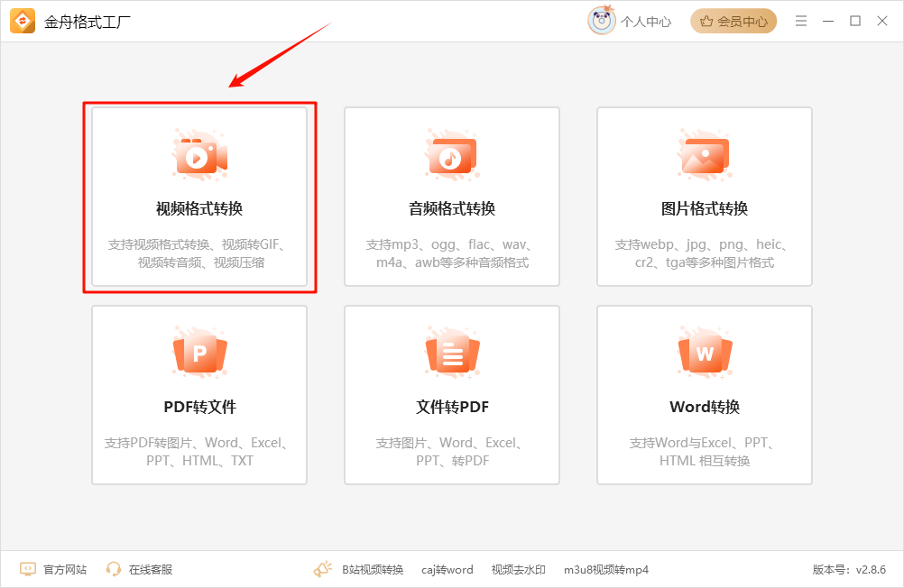
Task: Open the 视频去水印 link
Action: (518, 570)
